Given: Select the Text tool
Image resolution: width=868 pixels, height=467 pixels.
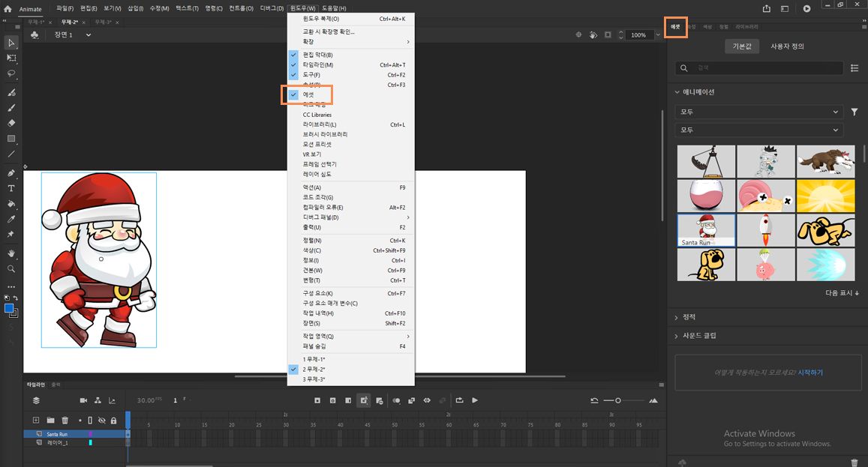Looking at the screenshot, I should tap(11, 188).
